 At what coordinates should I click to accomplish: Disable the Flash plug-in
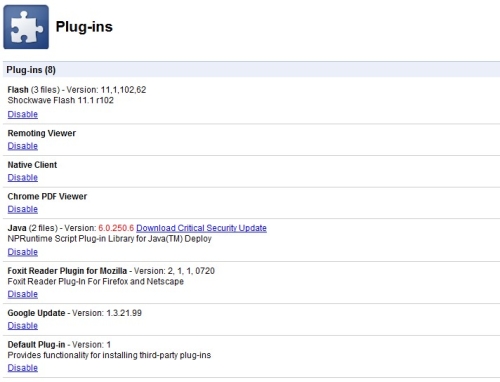click(23, 114)
